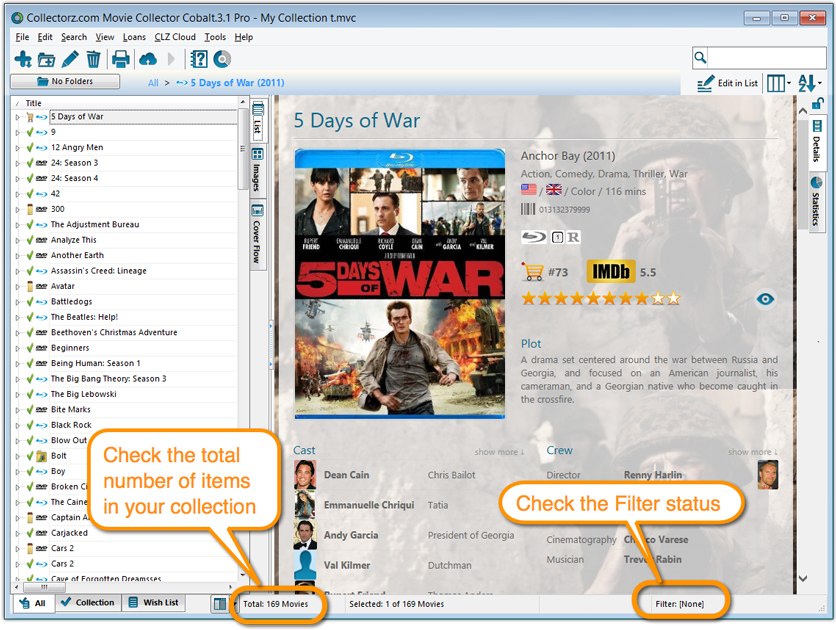
Task: Open the Search menu
Action: pos(74,37)
